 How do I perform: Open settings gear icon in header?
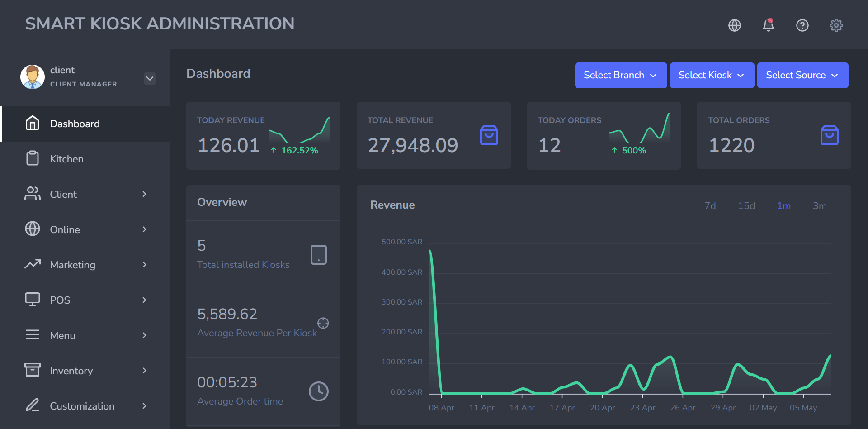(x=836, y=25)
